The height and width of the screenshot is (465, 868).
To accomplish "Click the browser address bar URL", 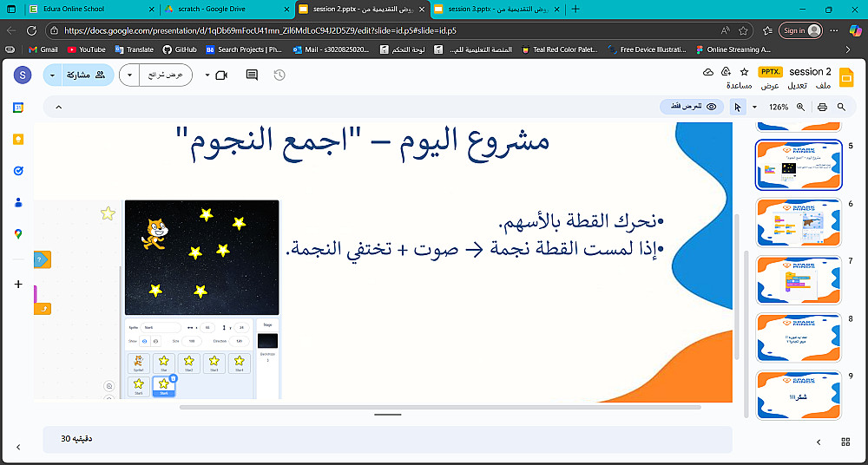I will coord(260,31).
